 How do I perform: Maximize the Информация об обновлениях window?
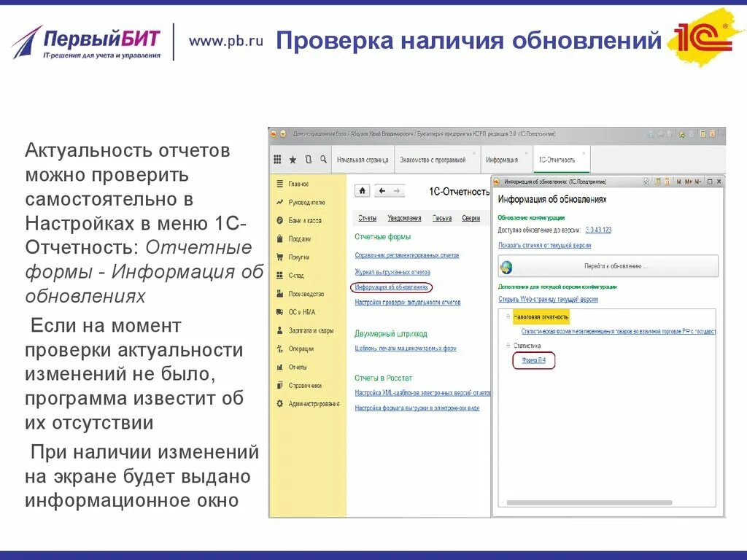click(710, 182)
